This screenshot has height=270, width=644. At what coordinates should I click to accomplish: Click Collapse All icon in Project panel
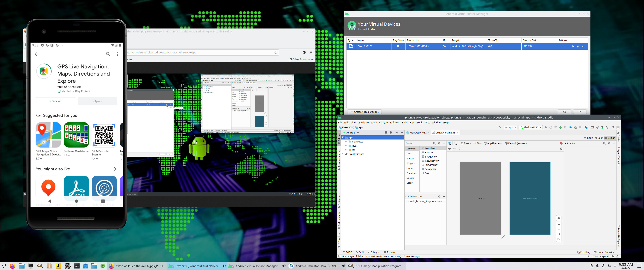pyautogui.click(x=391, y=133)
